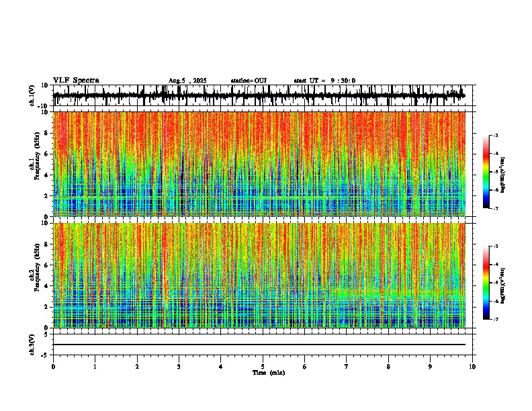
Task: Click the '0' tick on the time axis
Action: (x=53, y=367)
